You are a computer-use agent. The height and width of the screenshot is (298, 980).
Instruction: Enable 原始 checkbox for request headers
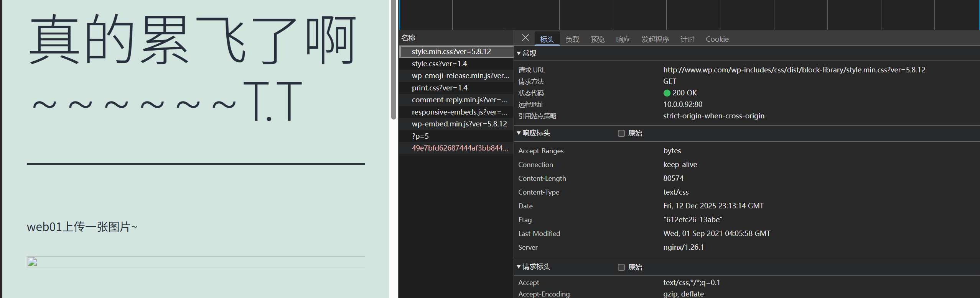(621, 267)
